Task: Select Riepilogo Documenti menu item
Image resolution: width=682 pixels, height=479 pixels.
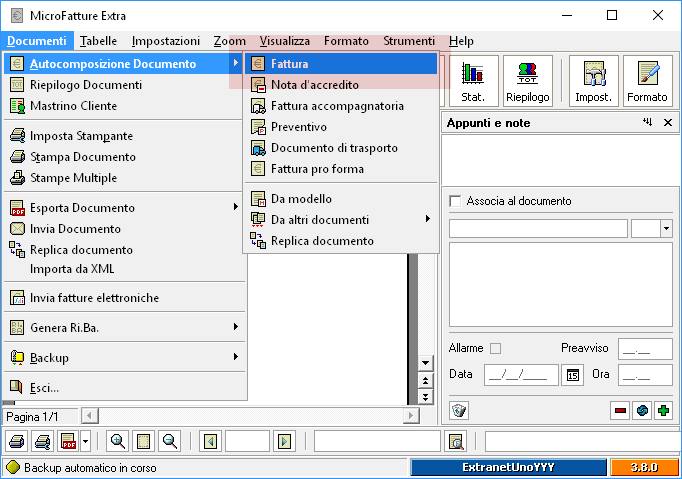Action: 124,85
